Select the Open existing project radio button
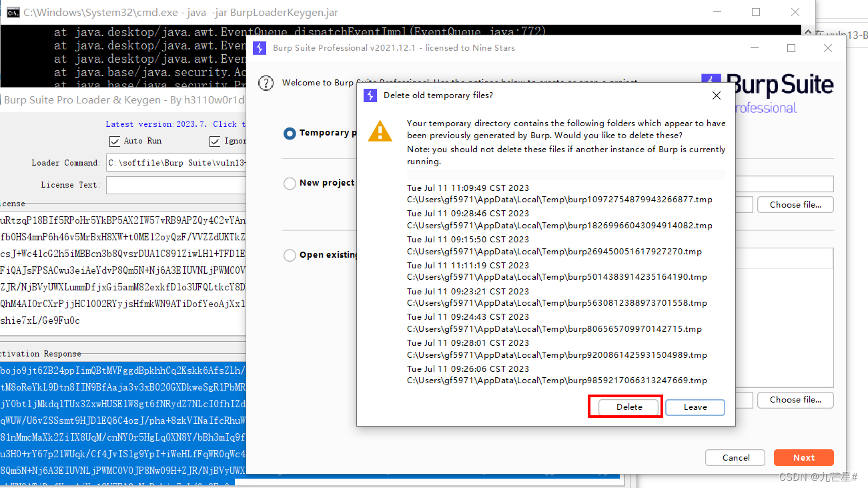The image size is (868, 488). click(x=290, y=255)
